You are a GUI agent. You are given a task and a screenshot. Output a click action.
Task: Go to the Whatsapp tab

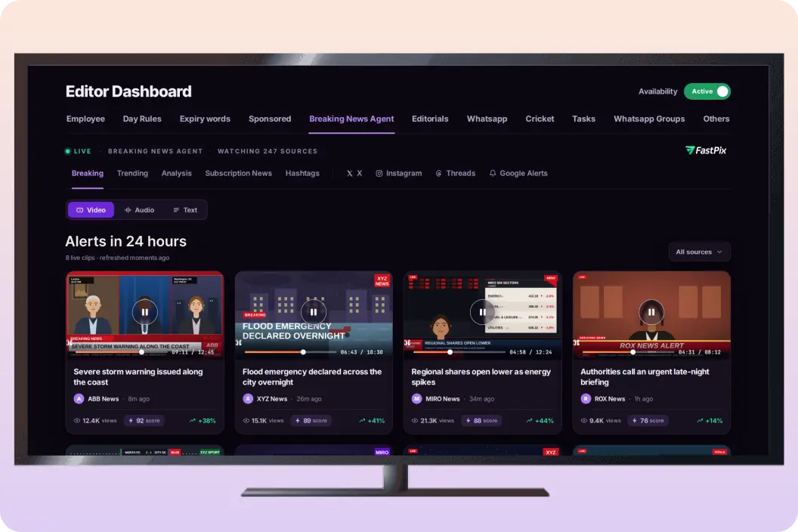(487, 119)
